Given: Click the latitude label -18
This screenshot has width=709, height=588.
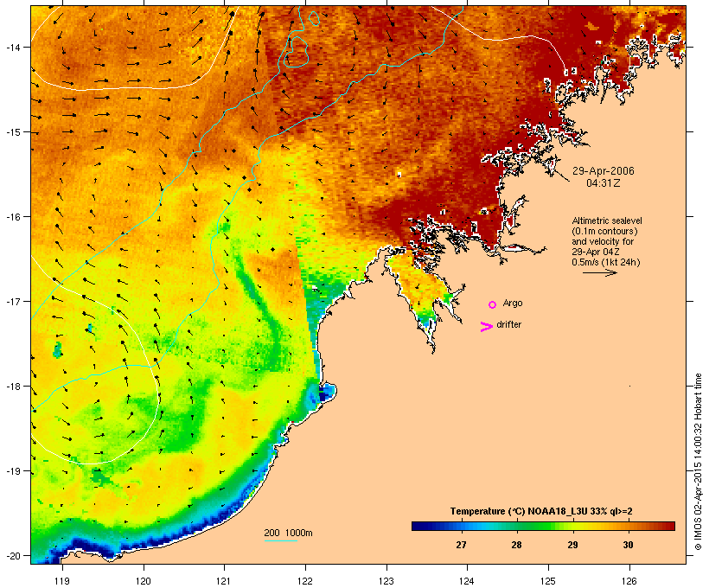Looking at the screenshot, I should (x=12, y=387).
